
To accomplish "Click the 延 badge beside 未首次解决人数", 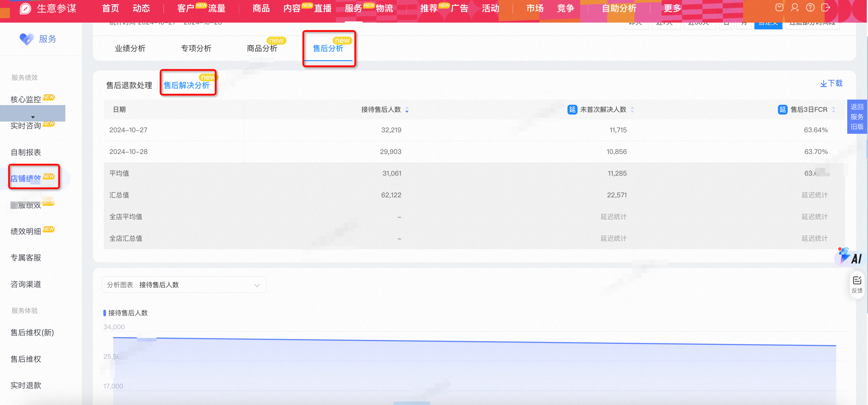I will click(x=572, y=110).
